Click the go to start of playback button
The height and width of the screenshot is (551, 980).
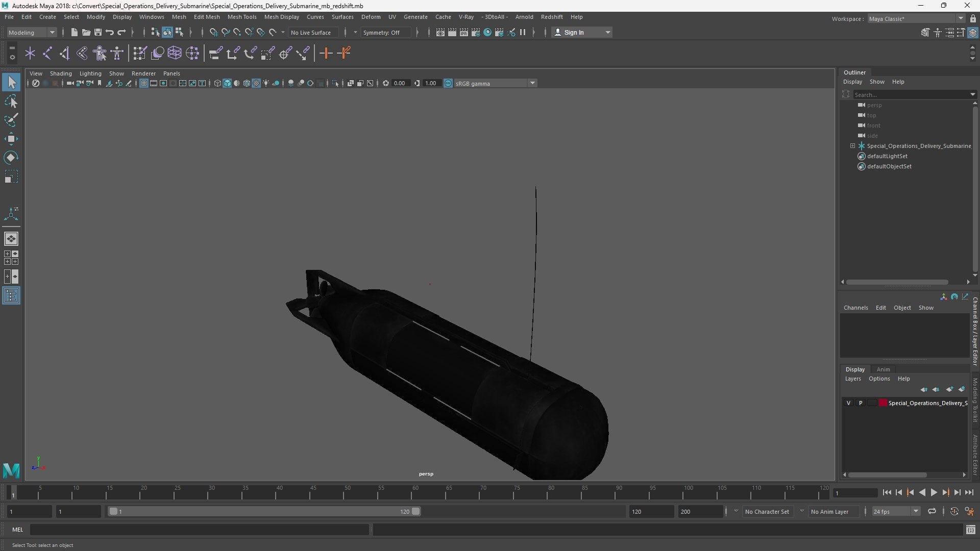[887, 492]
